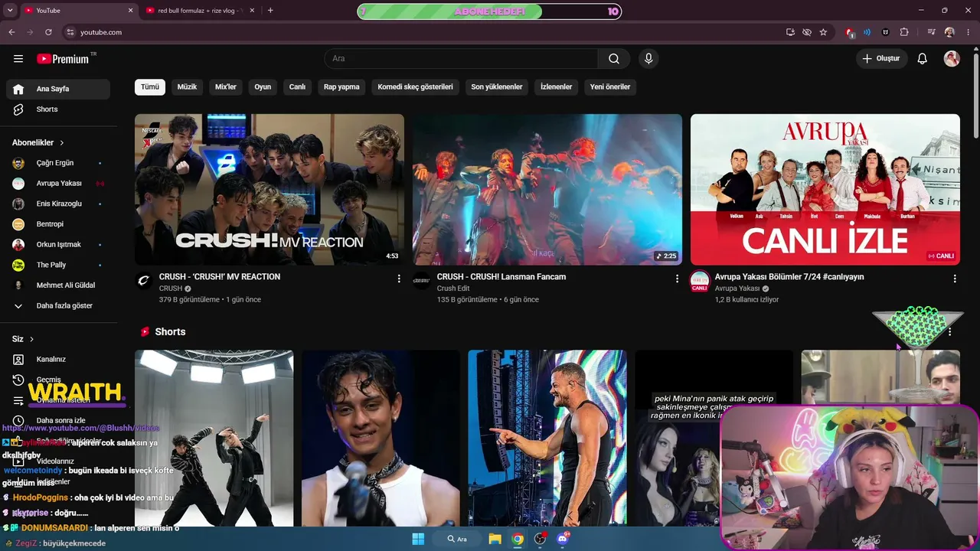Reload the current page
The height and width of the screenshot is (551, 980).
point(48,32)
